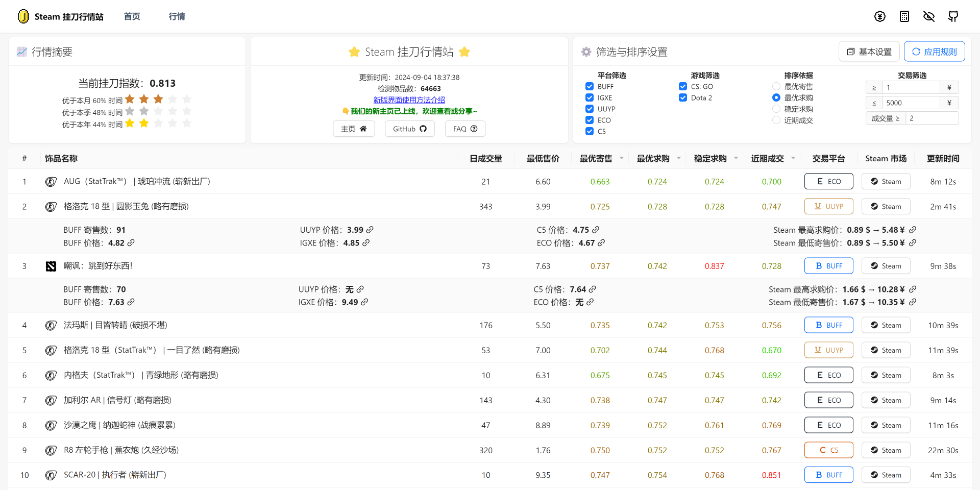Image resolution: width=980 pixels, height=490 pixels.
Task: Uncheck the IGXE platform filter
Action: (590, 98)
